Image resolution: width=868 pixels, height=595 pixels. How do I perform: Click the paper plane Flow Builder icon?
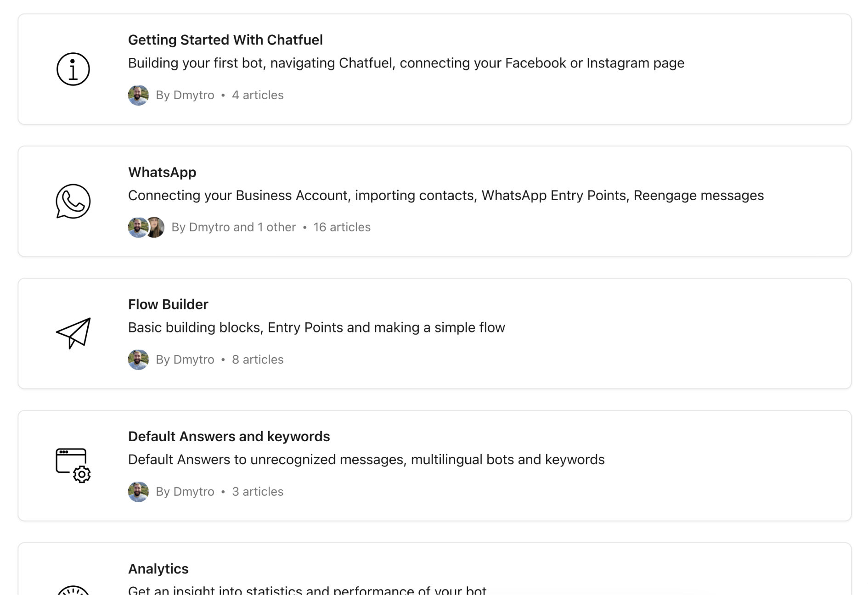pos(73,333)
